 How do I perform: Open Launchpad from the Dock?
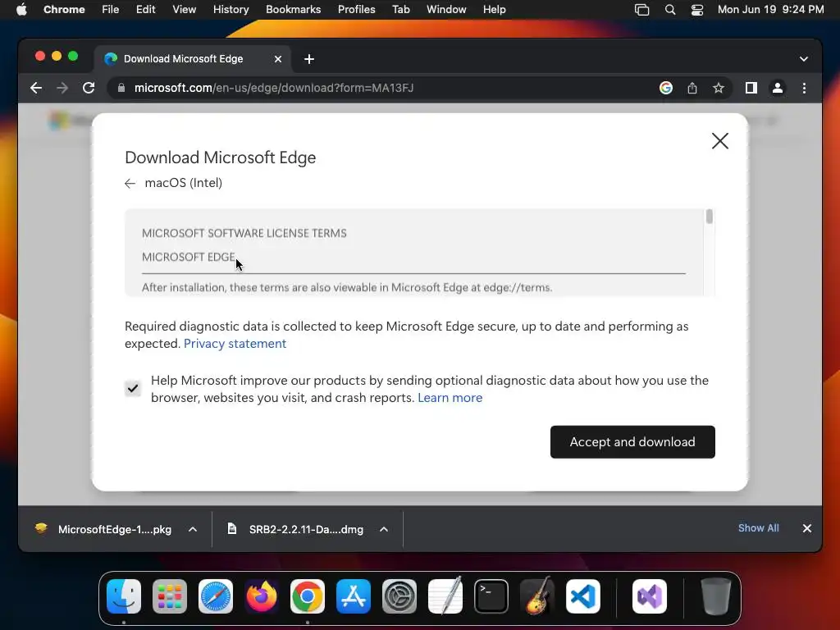tap(170, 596)
